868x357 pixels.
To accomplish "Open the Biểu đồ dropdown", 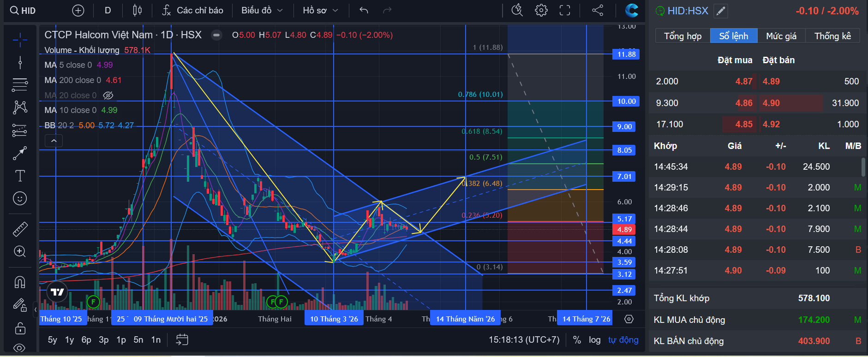I will [x=262, y=11].
